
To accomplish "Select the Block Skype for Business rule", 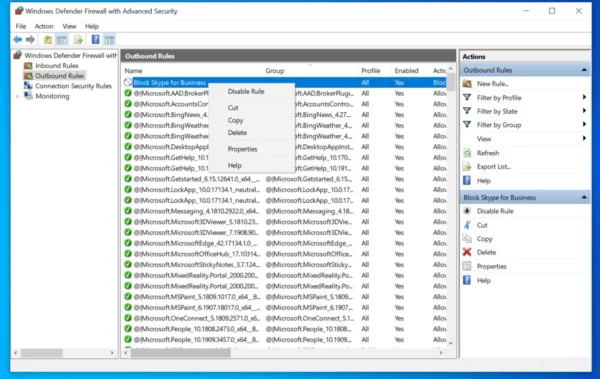I will 285,83.
